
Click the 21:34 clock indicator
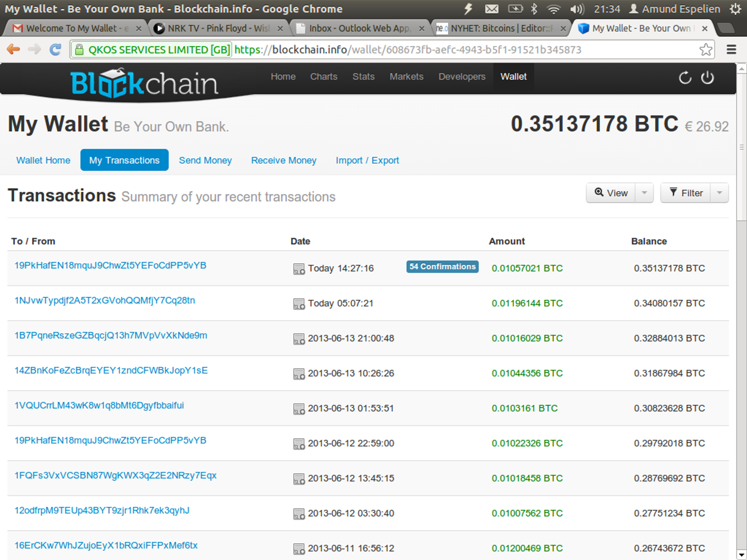pos(607,9)
